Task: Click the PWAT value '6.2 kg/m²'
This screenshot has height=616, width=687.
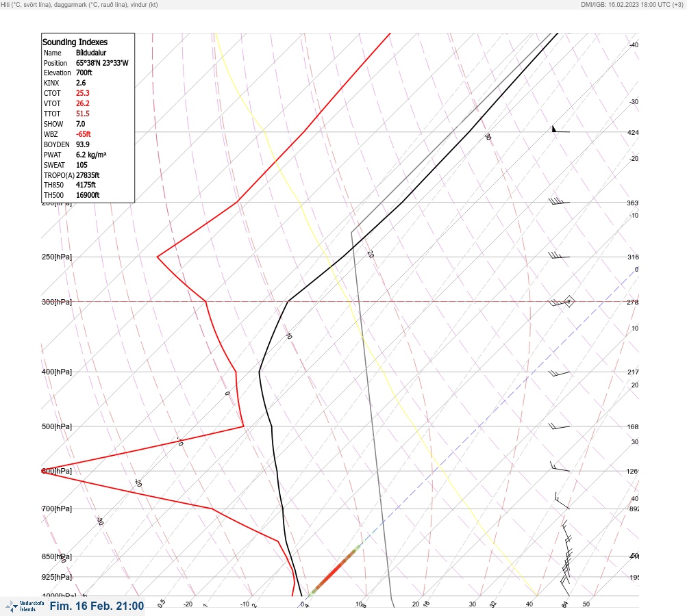Action: tap(91, 155)
